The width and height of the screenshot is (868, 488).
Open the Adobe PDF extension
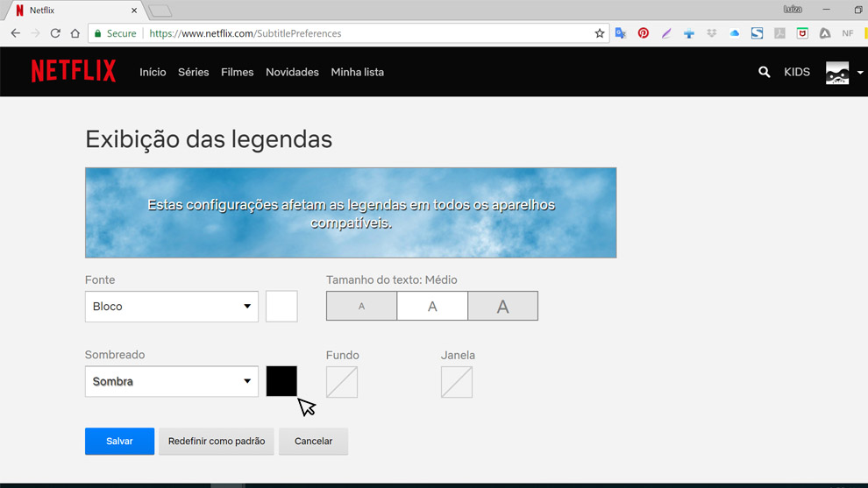(779, 33)
